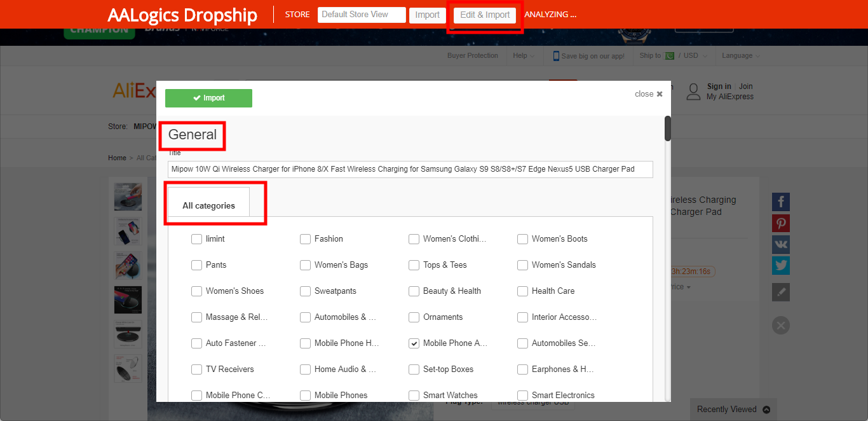Image resolution: width=868 pixels, height=421 pixels.
Task: Check the Smart Watches category
Action: tap(414, 396)
